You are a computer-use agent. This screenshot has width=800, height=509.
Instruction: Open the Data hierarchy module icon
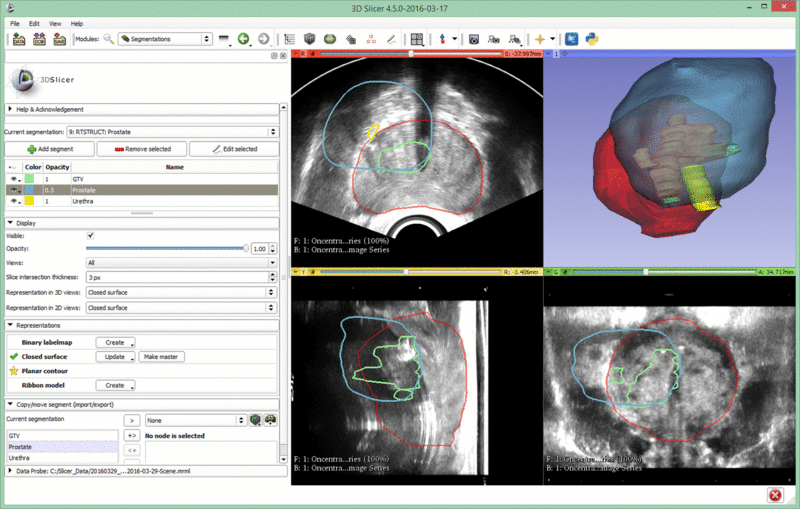tap(290, 39)
